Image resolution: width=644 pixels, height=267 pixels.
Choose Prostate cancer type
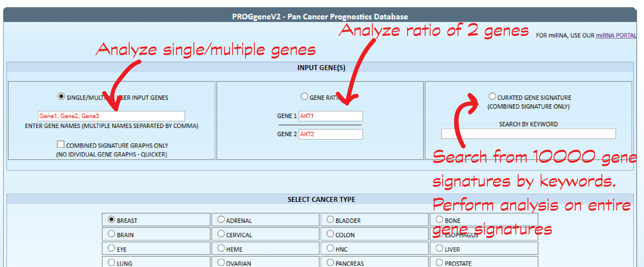[439, 262]
